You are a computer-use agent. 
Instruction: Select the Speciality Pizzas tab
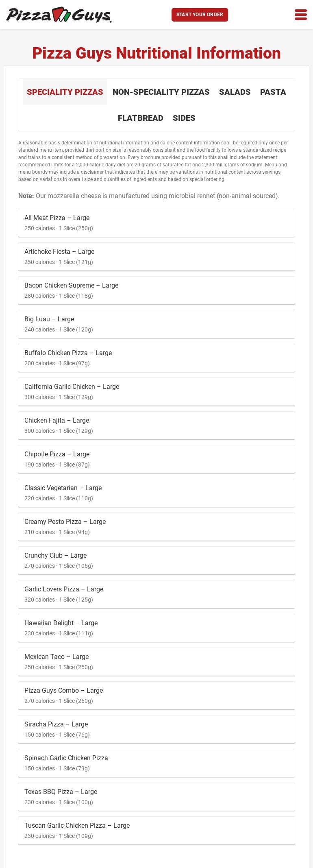tap(65, 92)
